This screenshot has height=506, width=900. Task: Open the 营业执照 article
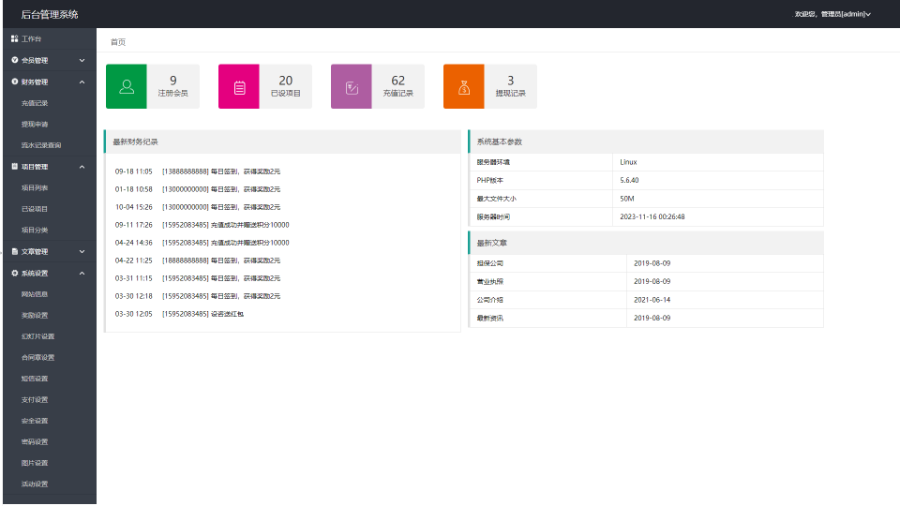click(x=490, y=282)
